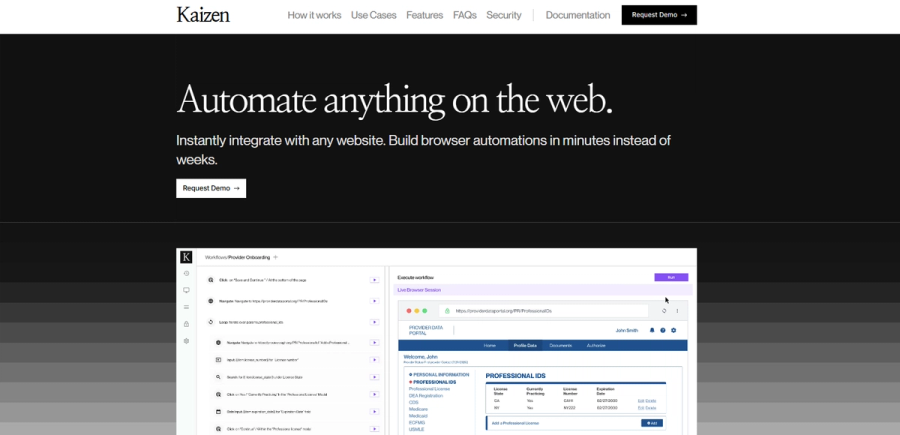Switch to the Documents tab
Viewport: 900px width, 435px height.
tap(561, 345)
